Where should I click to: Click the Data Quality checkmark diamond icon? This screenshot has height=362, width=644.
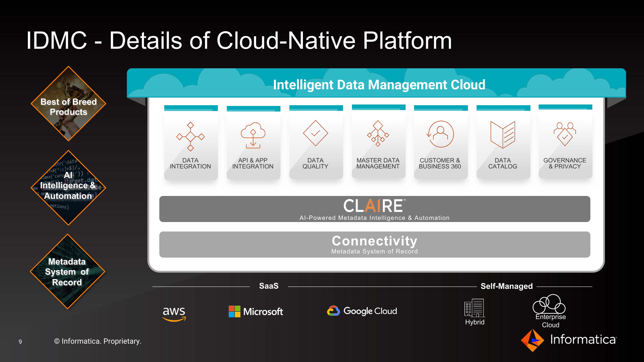[315, 133]
